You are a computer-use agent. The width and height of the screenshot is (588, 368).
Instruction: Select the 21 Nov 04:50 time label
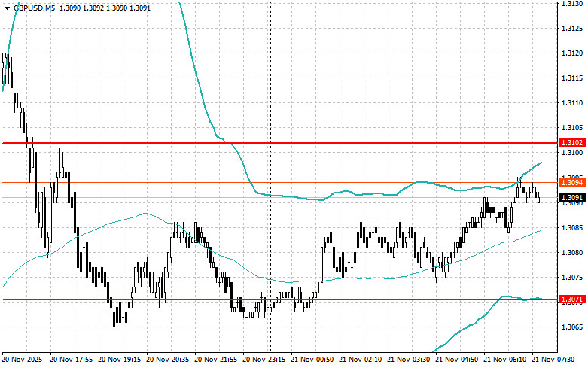click(457, 360)
